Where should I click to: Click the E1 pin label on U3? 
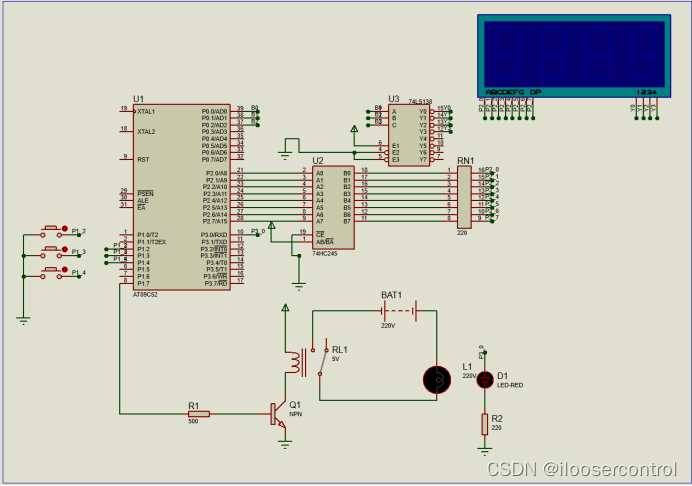[396, 146]
